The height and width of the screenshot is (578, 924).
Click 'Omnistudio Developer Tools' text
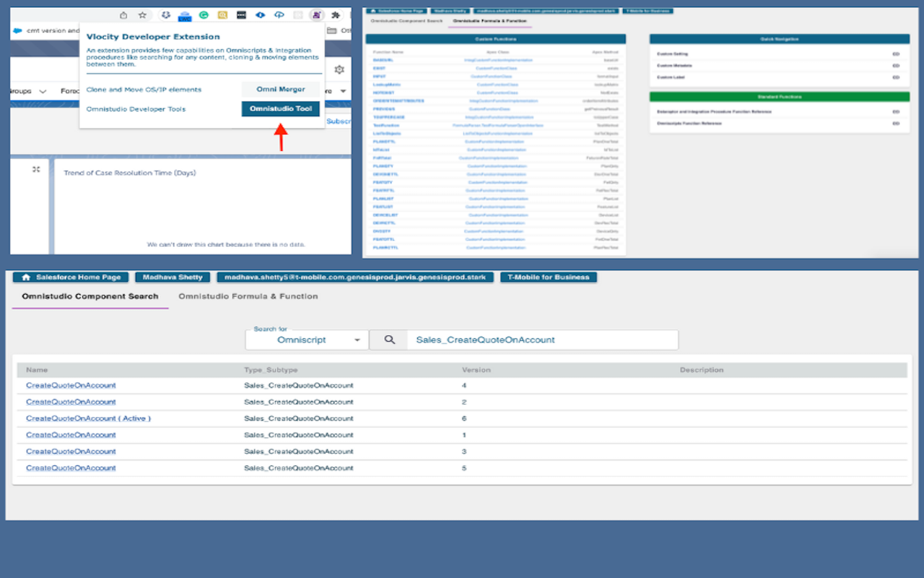point(136,109)
